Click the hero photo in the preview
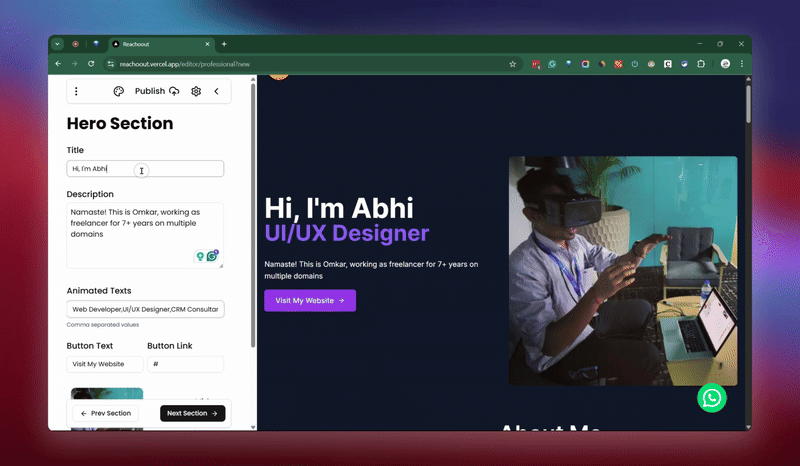Image resolution: width=800 pixels, height=466 pixels. tap(623, 271)
